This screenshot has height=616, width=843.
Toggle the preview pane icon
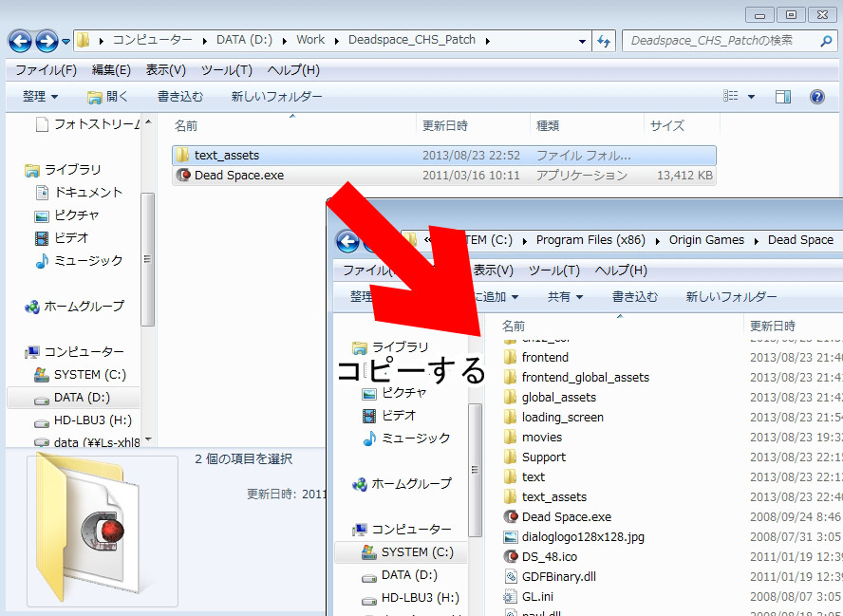click(783, 96)
